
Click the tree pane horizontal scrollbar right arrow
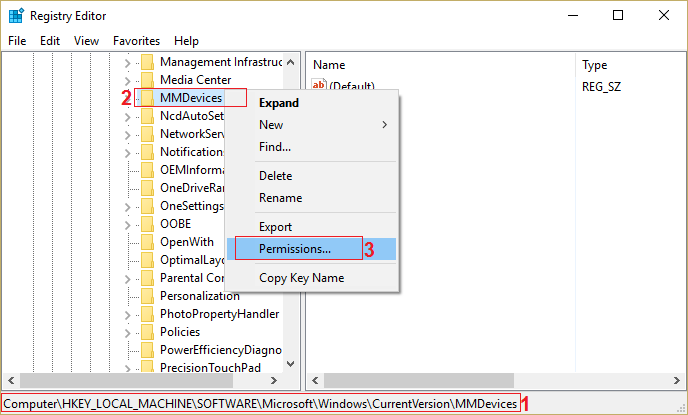point(291,382)
